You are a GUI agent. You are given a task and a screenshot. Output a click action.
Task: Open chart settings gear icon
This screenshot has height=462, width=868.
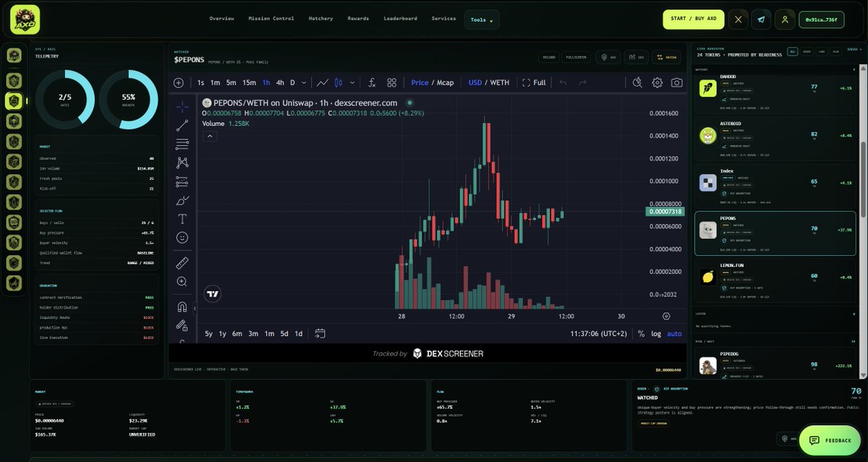(x=657, y=82)
